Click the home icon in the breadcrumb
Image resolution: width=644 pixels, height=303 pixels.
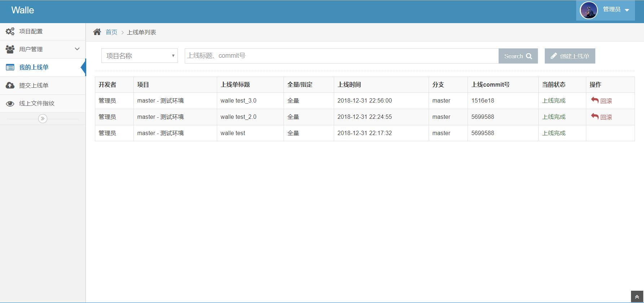(x=97, y=32)
